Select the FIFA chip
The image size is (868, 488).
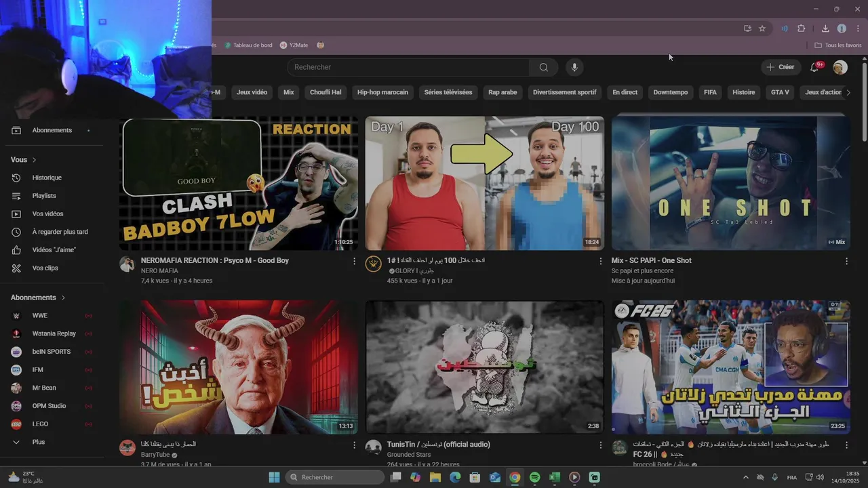(x=710, y=92)
